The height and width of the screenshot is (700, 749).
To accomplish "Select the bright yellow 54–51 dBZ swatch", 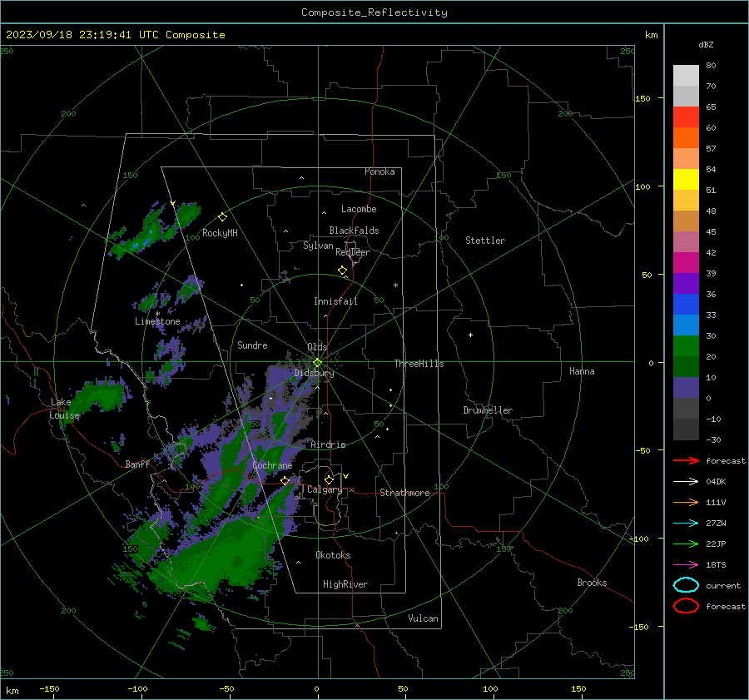I will (x=686, y=180).
